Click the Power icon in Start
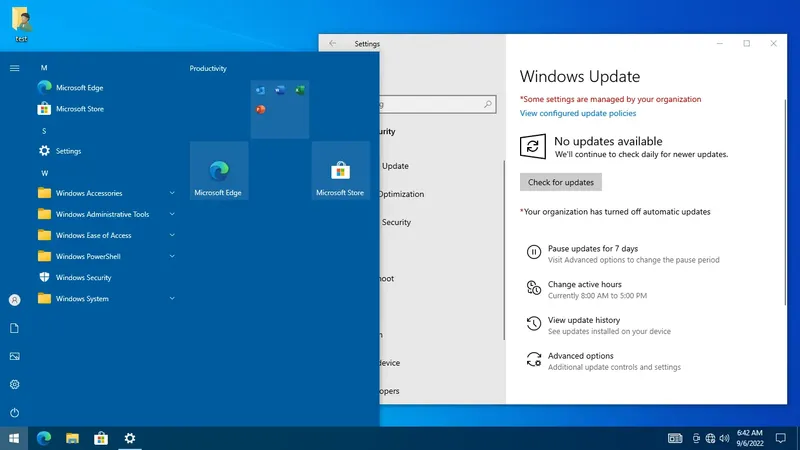Image resolution: width=800 pixels, height=450 pixels. click(x=14, y=412)
